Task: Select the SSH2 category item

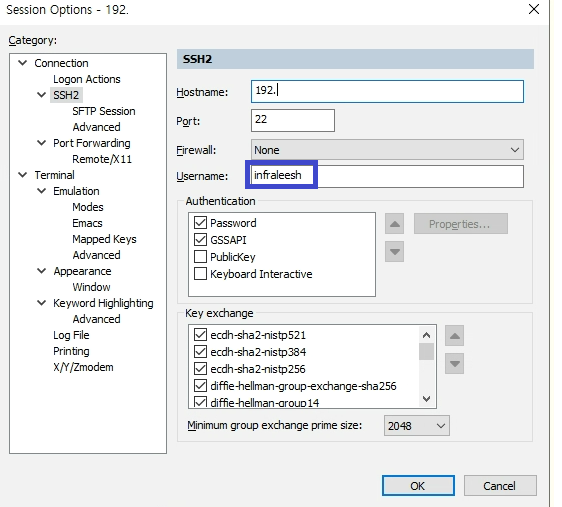Action: (66, 95)
